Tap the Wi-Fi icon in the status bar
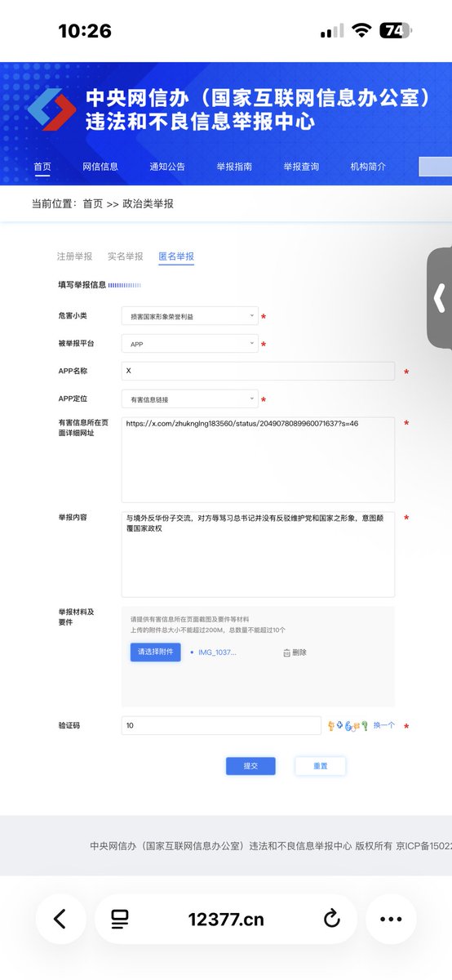Image resolution: width=452 pixels, height=980 pixels. pyautogui.click(x=361, y=31)
